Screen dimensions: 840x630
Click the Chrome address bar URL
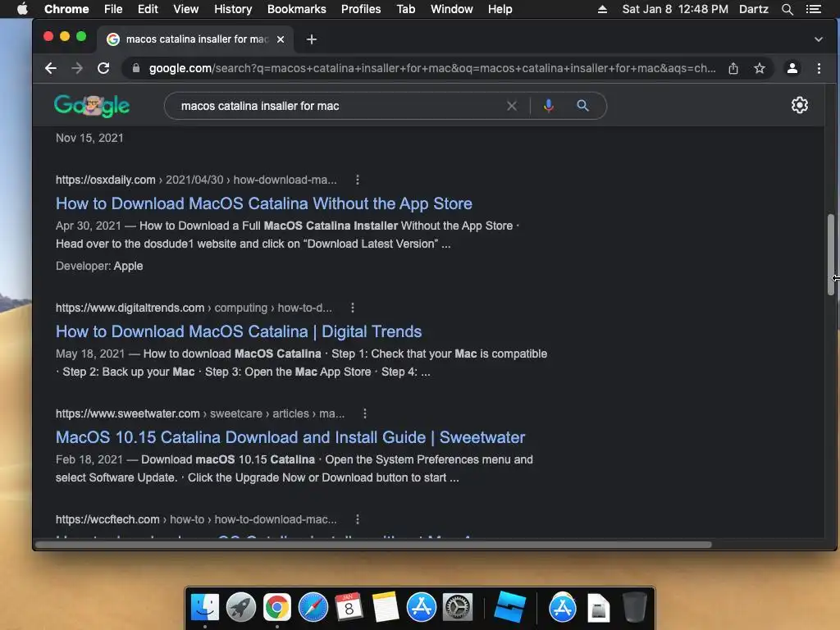click(x=431, y=68)
